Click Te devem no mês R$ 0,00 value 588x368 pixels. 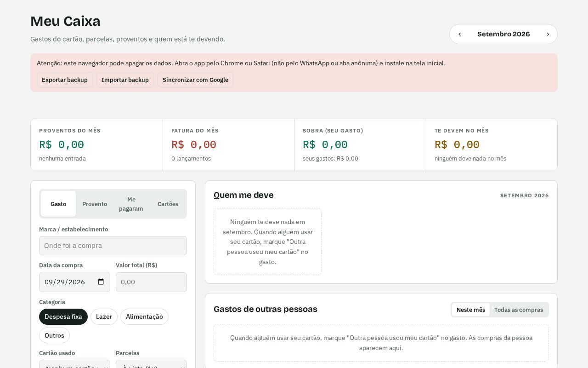coord(457,144)
